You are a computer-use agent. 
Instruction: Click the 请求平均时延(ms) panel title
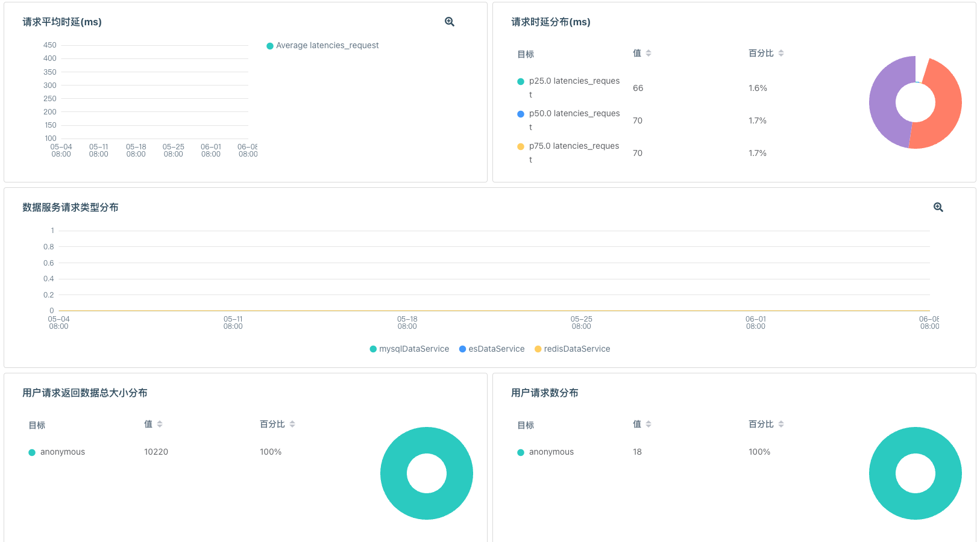coord(62,22)
